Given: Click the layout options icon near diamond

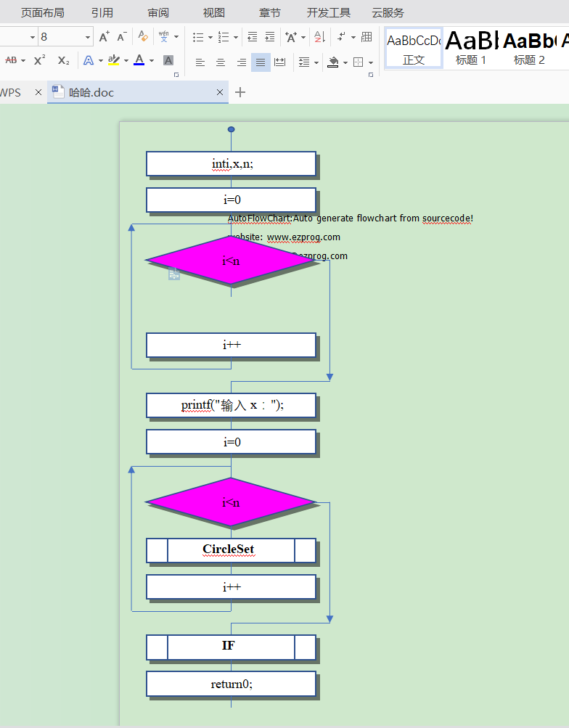Looking at the screenshot, I should 174,274.
